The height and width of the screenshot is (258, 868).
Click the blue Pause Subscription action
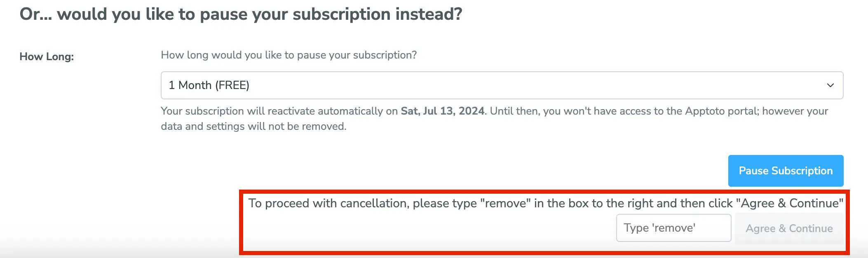[x=785, y=171]
